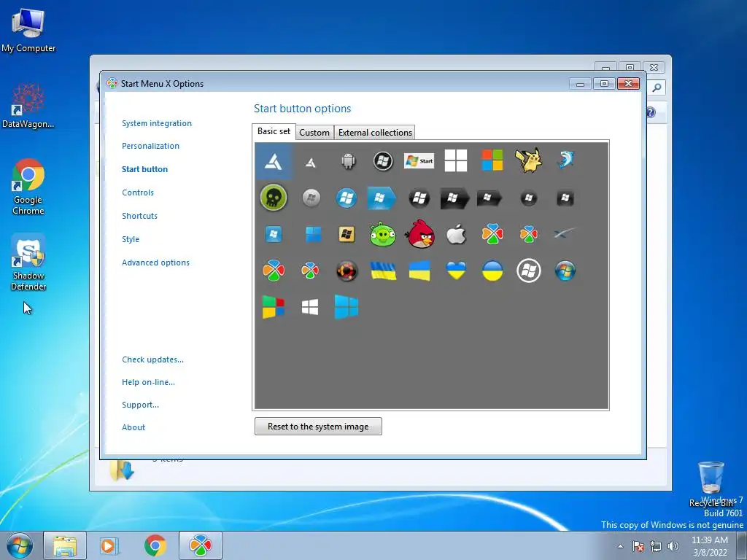This screenshot has height=560, width=747.
Task: Select the classic 'Start' flag button image
Action: (419, 161)
